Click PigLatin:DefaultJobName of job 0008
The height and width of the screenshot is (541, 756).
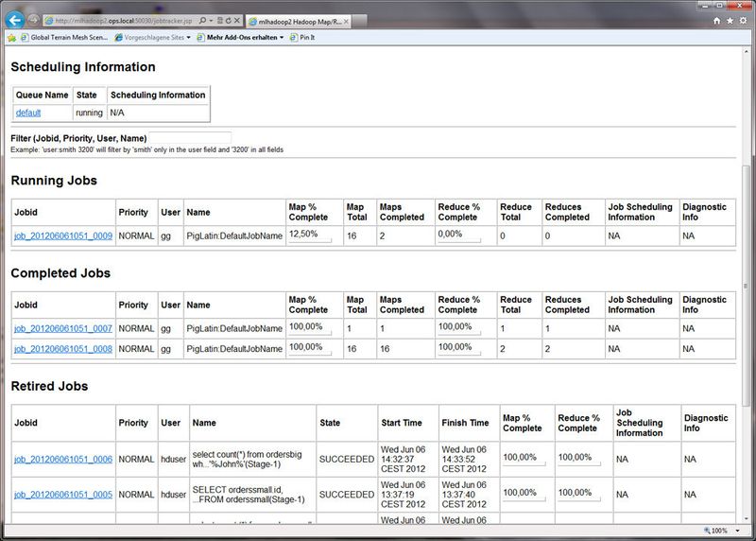click(234, 349)
